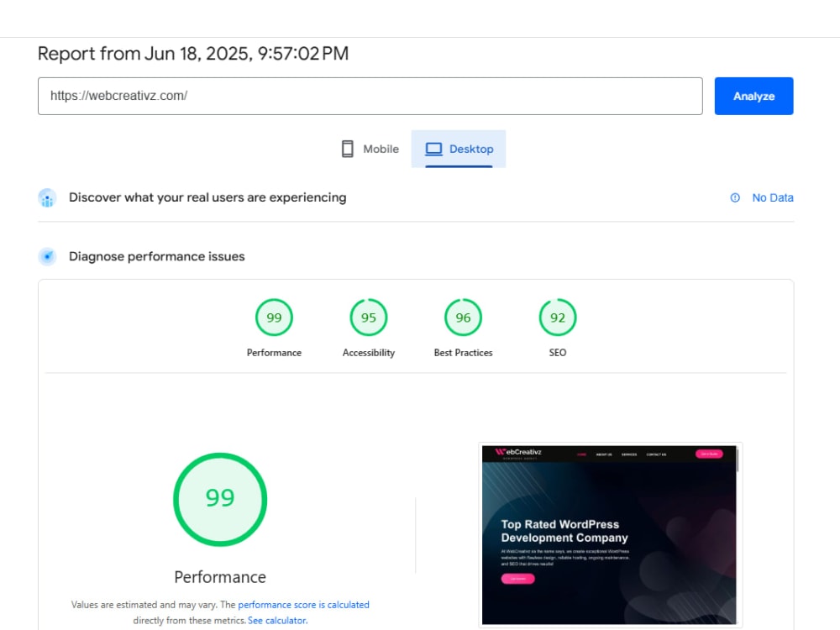Screen dimensions: 840x630
Task: Jump to the SEO score gauge 92
Action: point(558,318)
